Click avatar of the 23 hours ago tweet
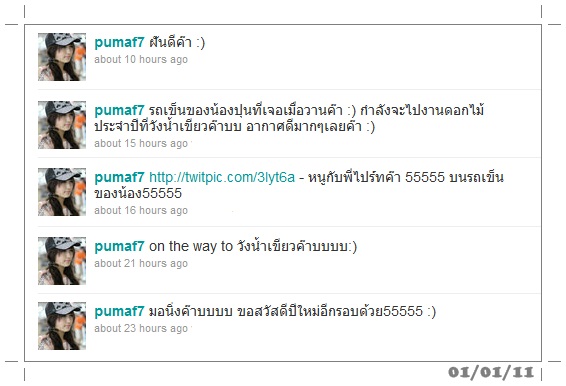566x386 pixels. coord(62,326)
